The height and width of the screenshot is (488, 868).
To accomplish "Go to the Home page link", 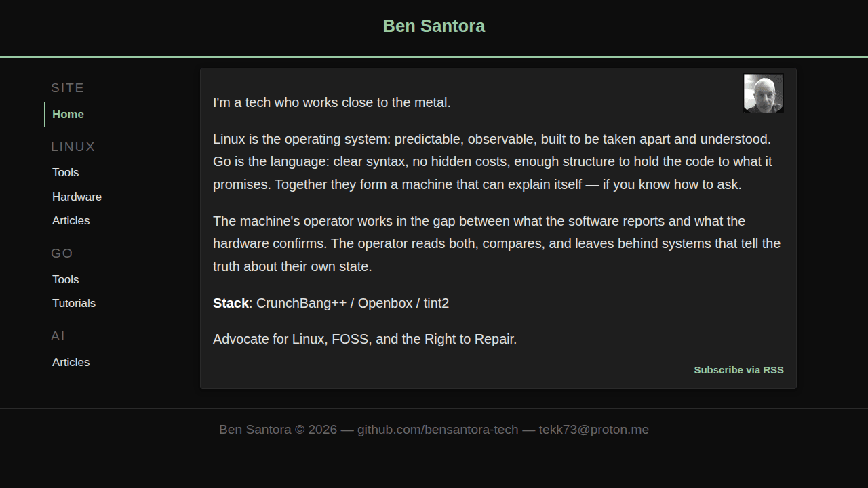I will pos(68,114).
